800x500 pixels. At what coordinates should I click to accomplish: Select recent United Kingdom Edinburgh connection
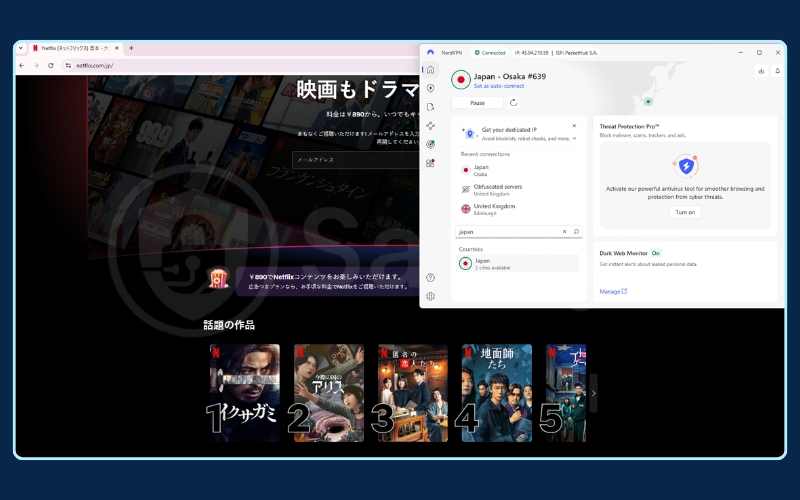(518, 209)
